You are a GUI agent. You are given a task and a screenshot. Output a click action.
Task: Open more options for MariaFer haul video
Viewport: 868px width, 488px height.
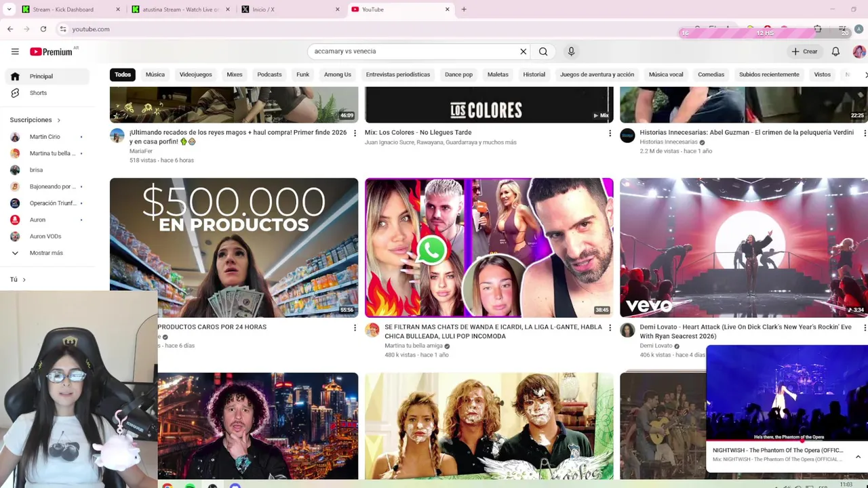[355, 134]
